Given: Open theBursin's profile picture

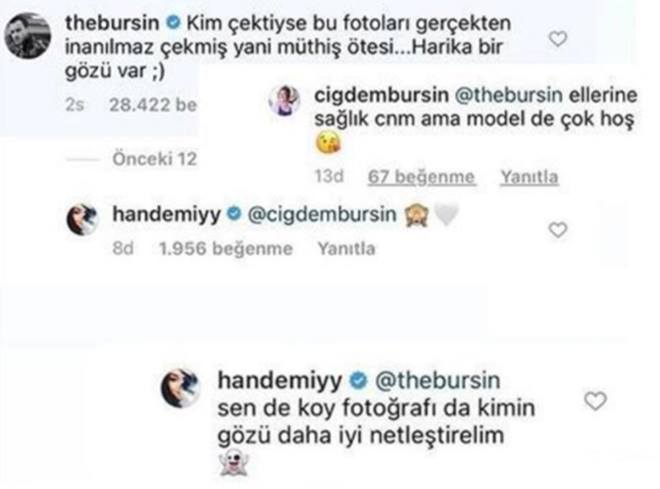Looking at the screenshot, I should (x=28, y=35).
